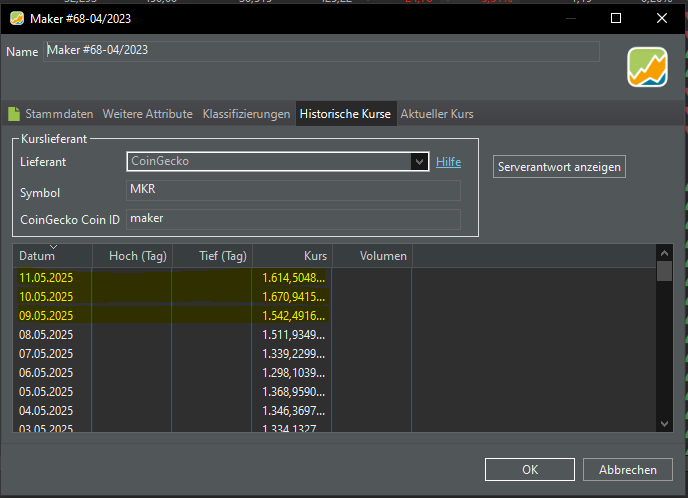Click the Volumen column header
The width and height of the screenshot is (688, 498).
click(x=372, y=256)
